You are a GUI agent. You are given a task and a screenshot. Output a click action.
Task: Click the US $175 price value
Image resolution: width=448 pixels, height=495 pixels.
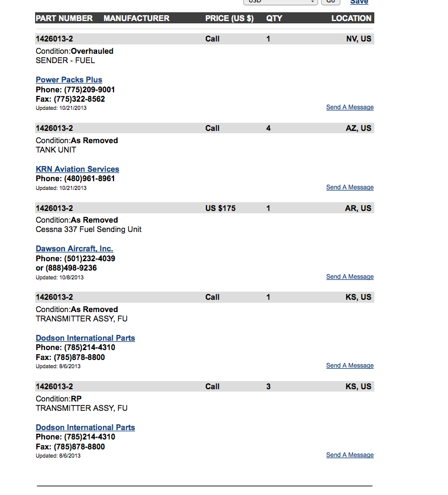pos(220,208)
